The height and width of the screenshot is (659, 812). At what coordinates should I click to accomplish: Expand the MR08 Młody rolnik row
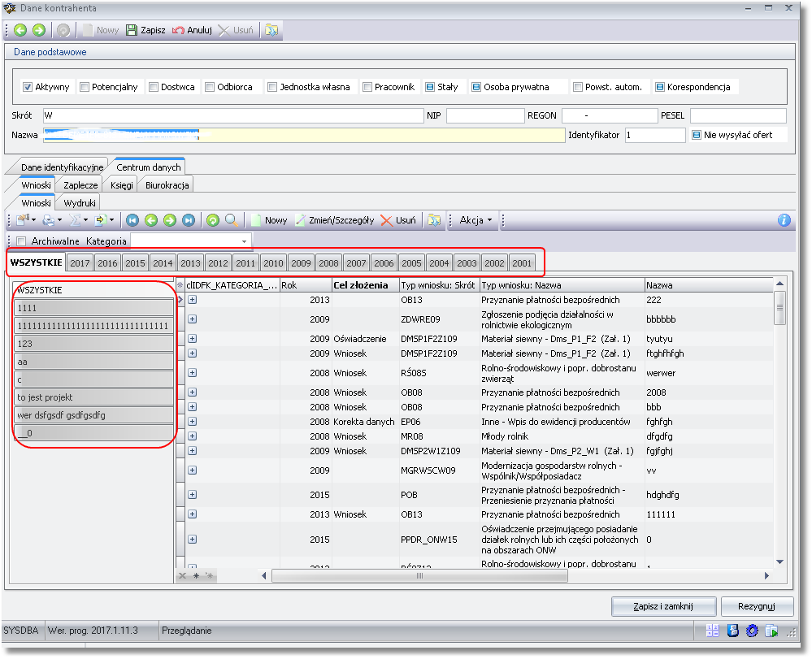(x=192, y=436)
